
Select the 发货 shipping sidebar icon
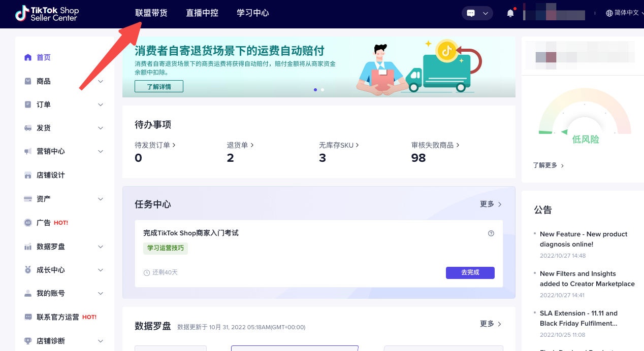28,127
